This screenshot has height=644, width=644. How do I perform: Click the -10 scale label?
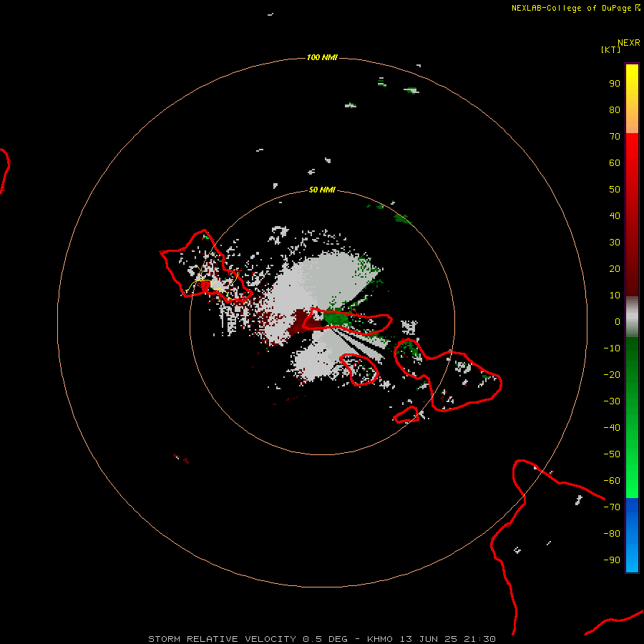coord(612,348)
